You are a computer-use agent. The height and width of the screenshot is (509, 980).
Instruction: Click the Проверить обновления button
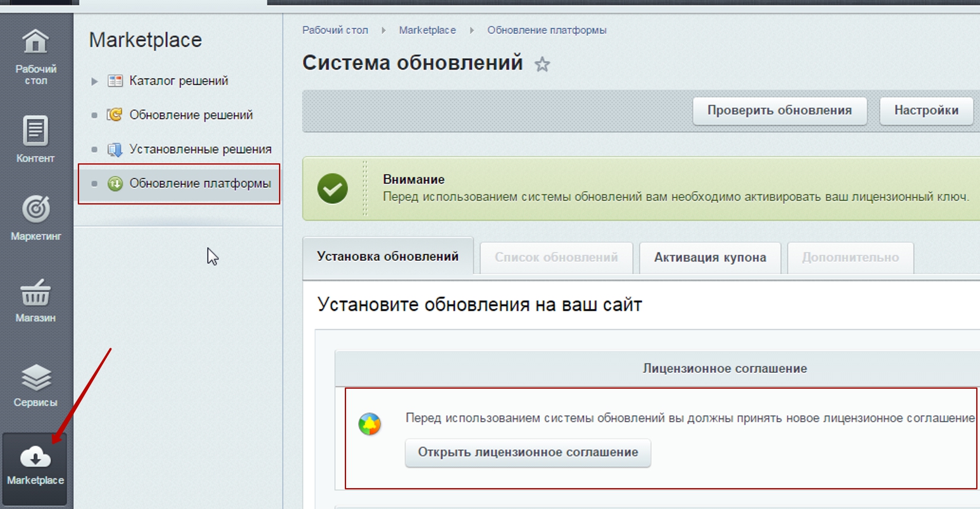[x=779, y=111]
